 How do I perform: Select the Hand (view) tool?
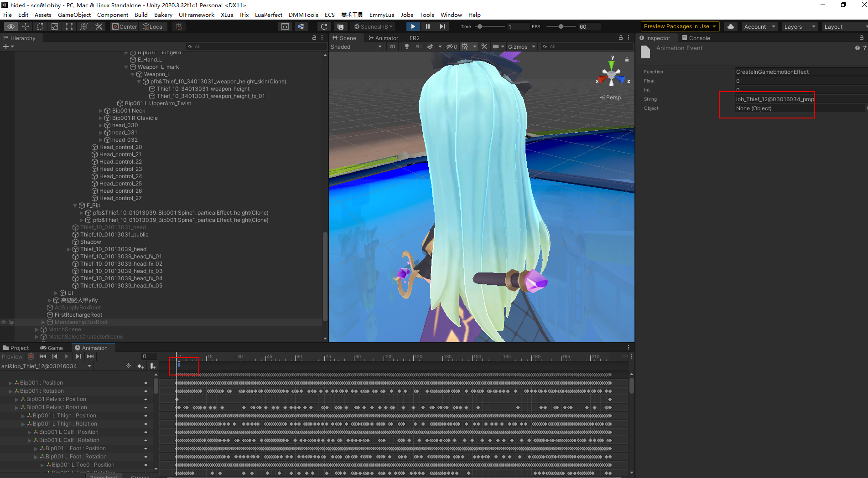click(11, 26)
